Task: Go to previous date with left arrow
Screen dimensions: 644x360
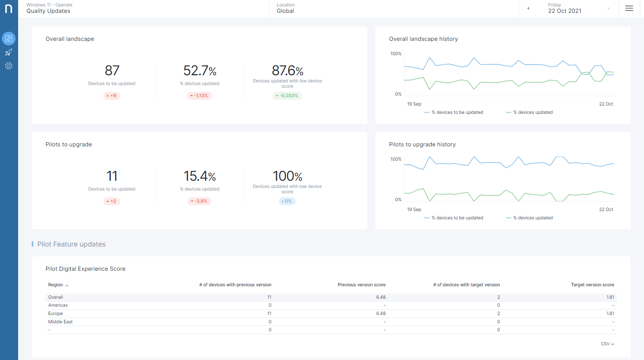Action: click(x=528, y=8)
